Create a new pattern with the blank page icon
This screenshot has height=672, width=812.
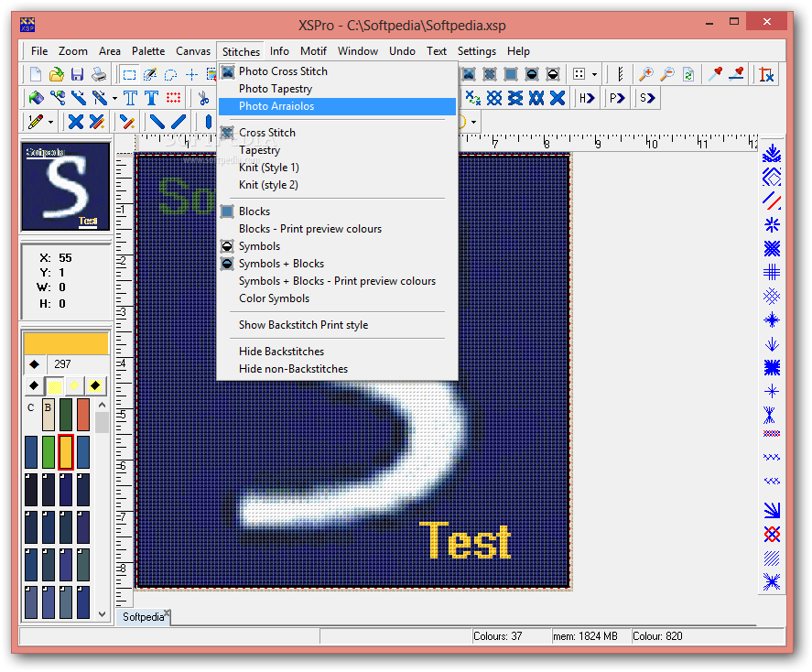tap(35, 74)
